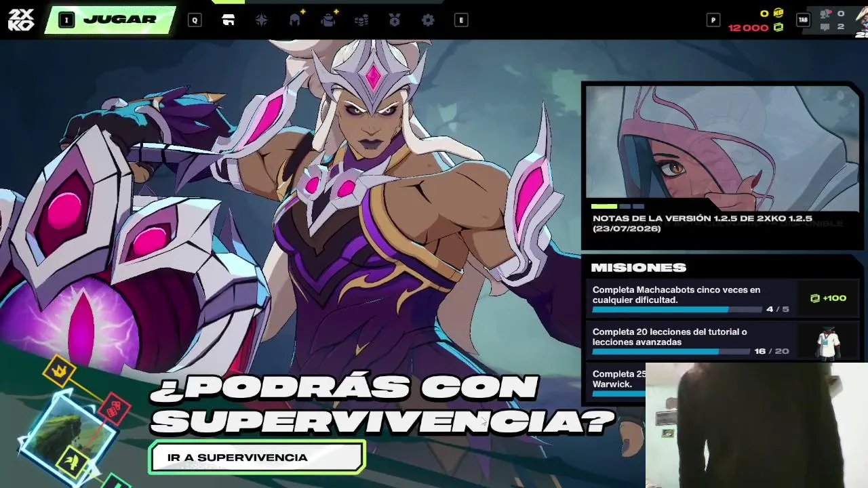This screenshot has height=488, width=868.
Task: Select the yellow crown mode icon
Action: 60,371
